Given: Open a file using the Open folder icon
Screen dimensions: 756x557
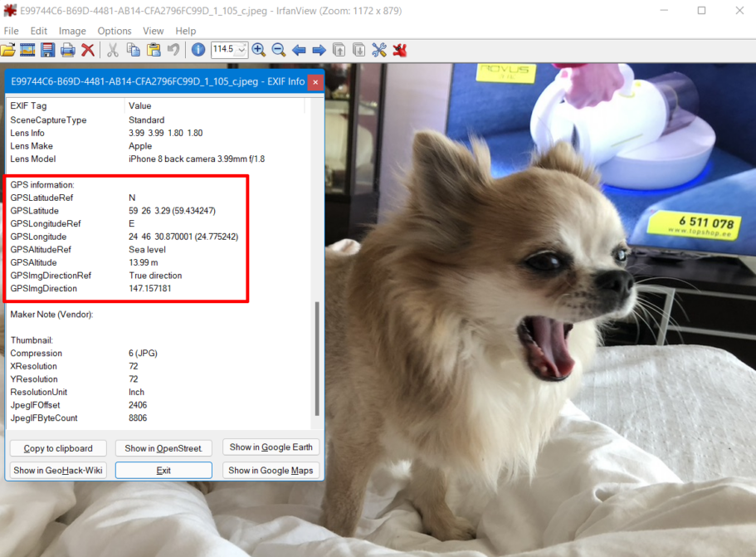Looking at the screenshot, I should 8,50.
